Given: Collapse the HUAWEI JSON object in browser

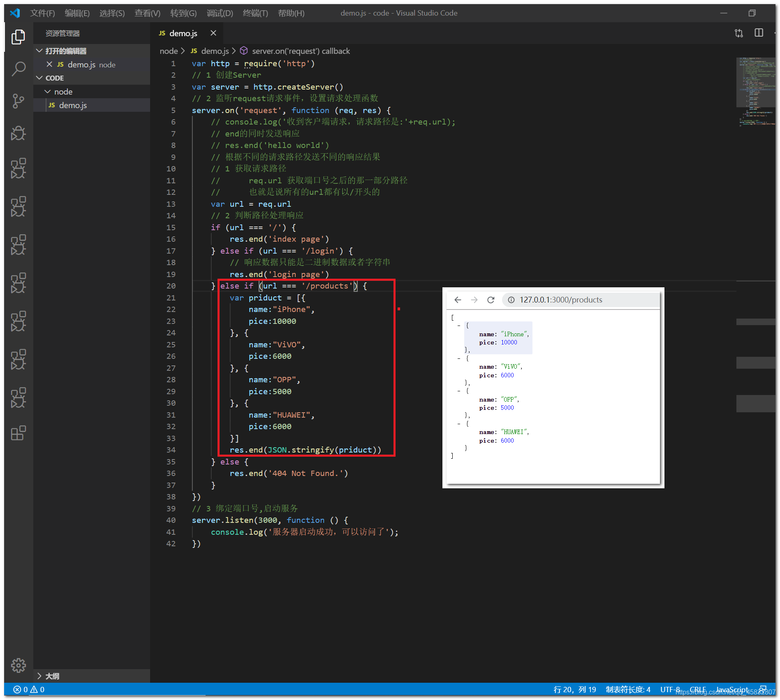Looking at the screenshot, I should coord(459,424).
